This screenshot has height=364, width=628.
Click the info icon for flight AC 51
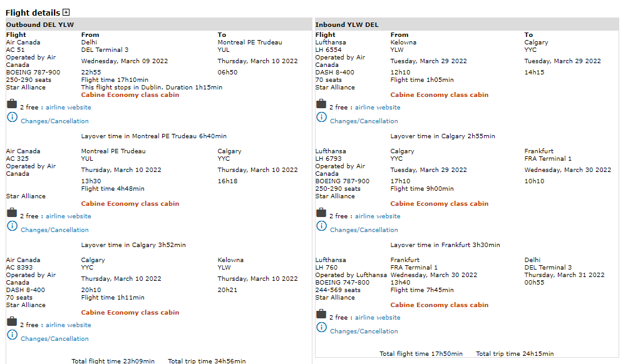point(12,118)
